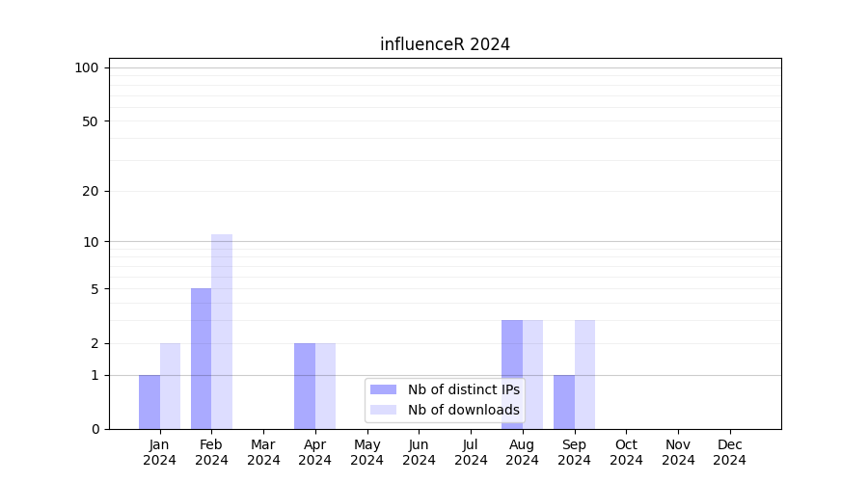Select the 'Nb of downloads' legend label
868x482 pixels.
tap(463, 410)
